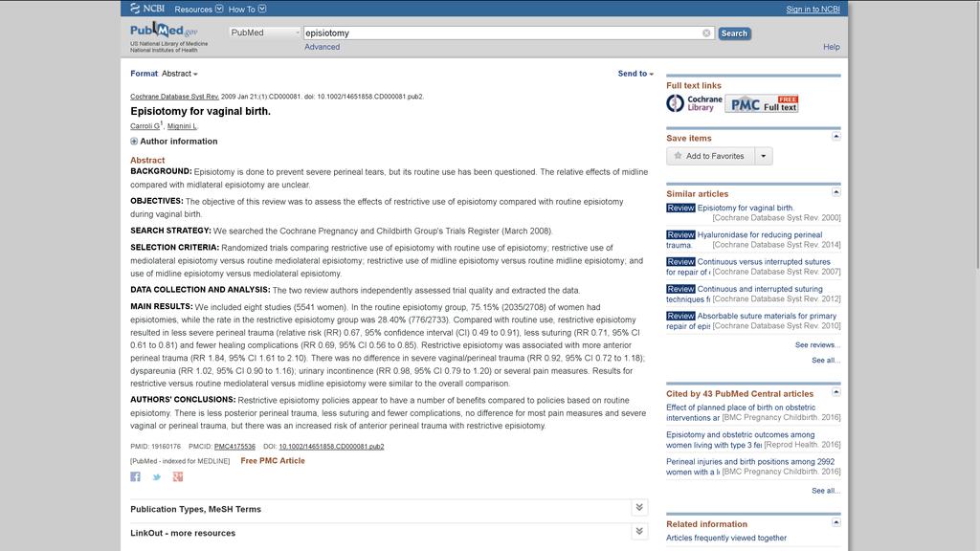980x551 pixels.
Task: Open author Carroli G link
Action: [145, 126]
